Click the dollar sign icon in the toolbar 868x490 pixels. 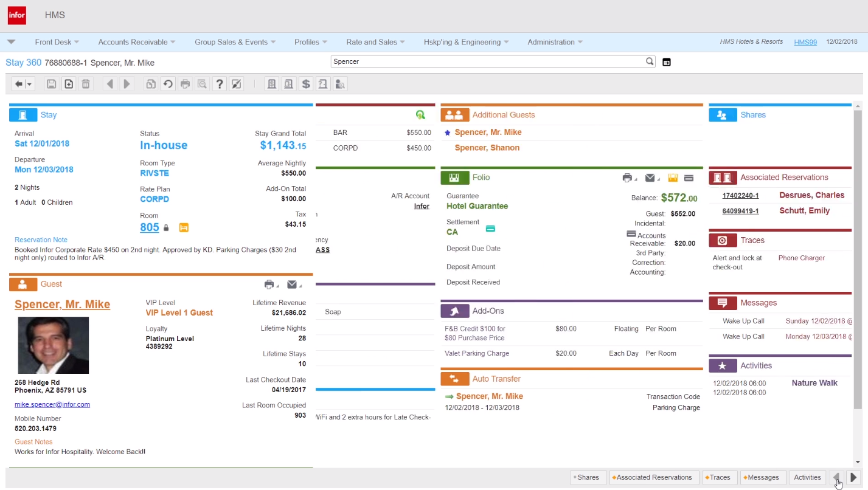click(305, 83)
